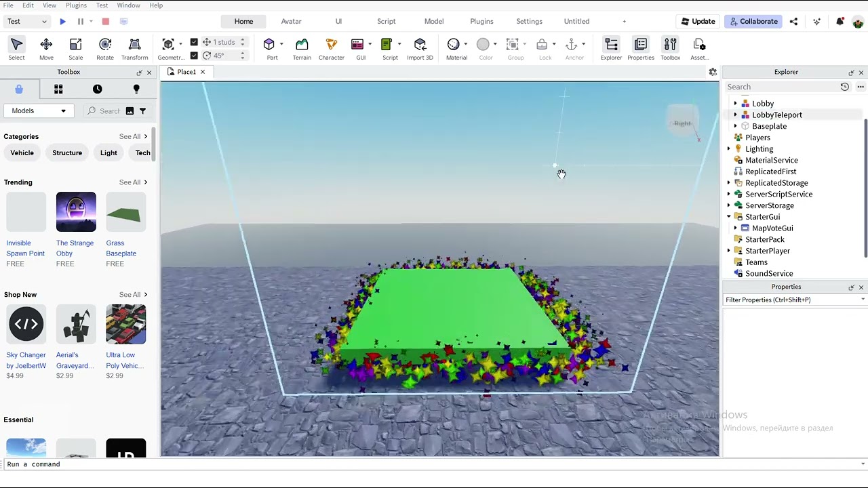Click the GUI insert icon
868x488 pixels.
pos(357,45)
